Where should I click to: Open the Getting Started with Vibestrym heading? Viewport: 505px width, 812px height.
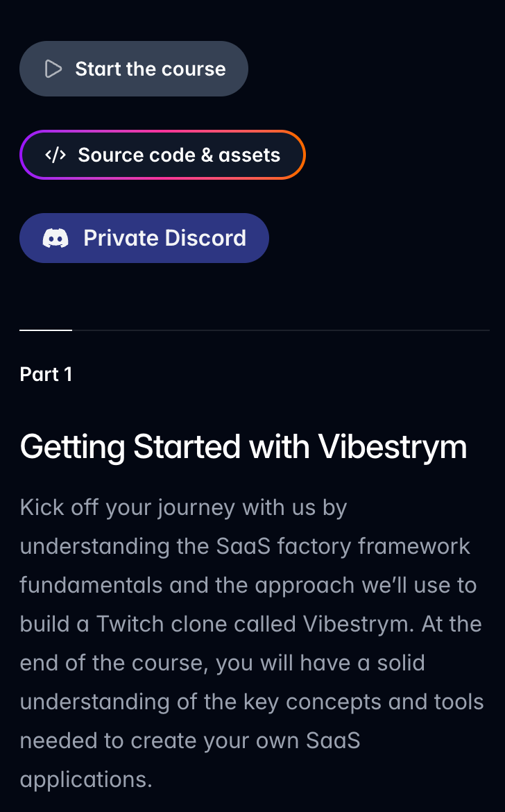[243, 447]
